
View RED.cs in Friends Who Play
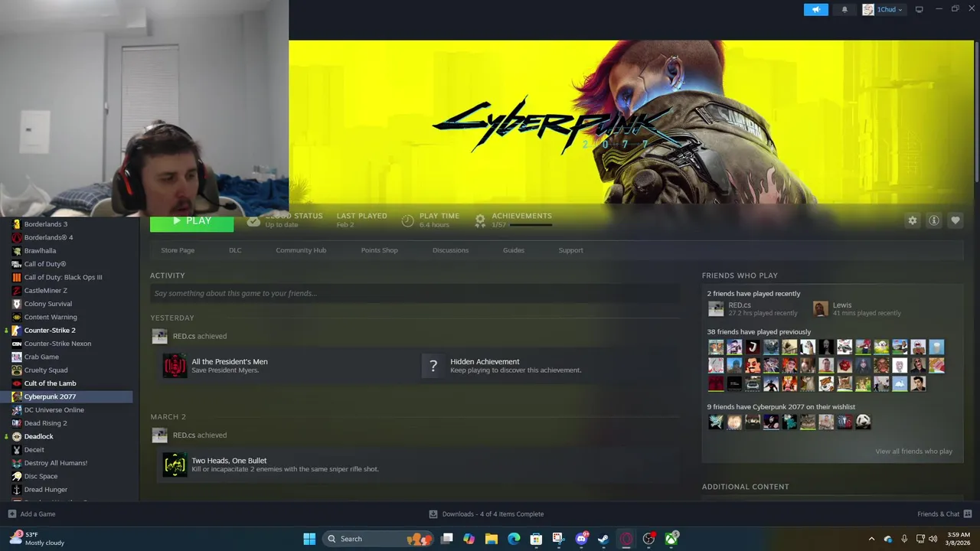[x=753, y=308]
